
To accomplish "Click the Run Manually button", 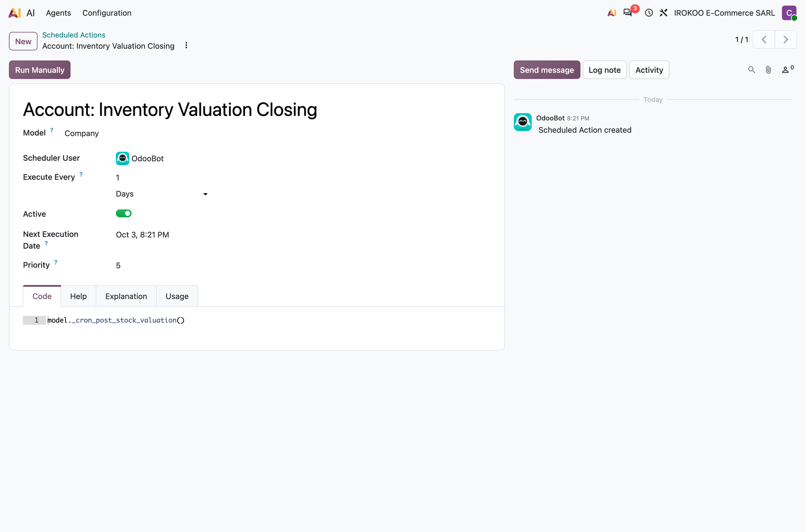I will pyautogui.click(x=39, y=70).
